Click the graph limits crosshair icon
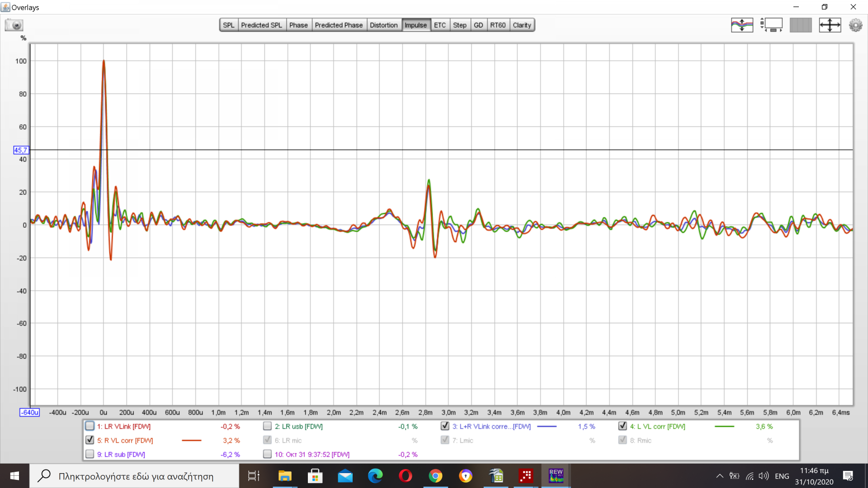 click(830, 25)
